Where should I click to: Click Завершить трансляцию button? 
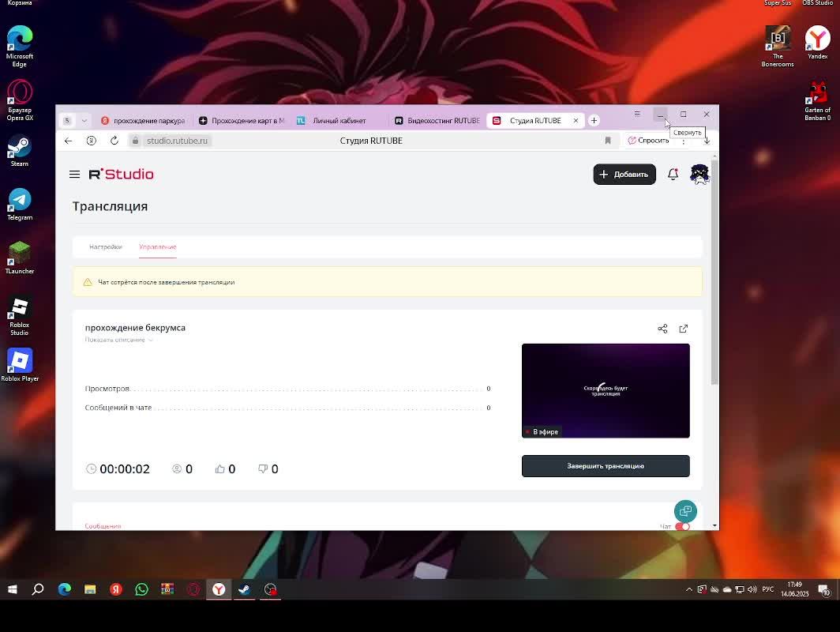[x=606, y=466]
